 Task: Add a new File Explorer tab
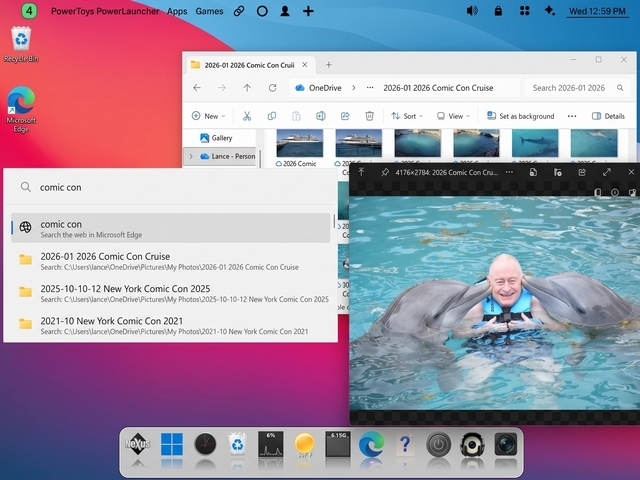(329, 65)
